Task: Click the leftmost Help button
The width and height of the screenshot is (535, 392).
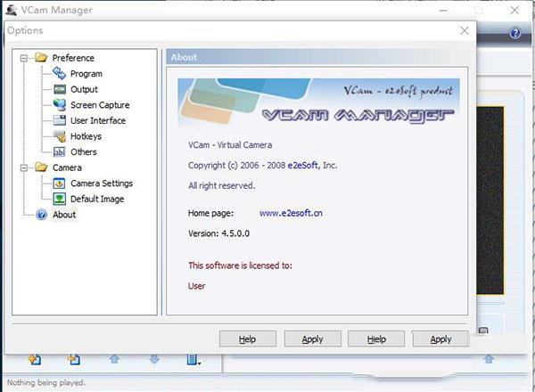Action: pyautogui.click(x=247, y=339)
